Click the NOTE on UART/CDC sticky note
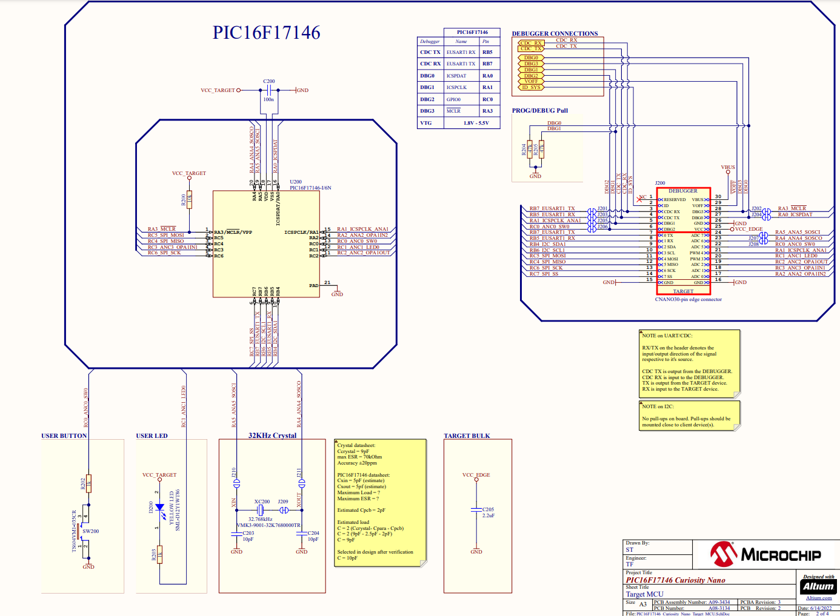Image resolution: width=840 pixels, height=616 pixels. [690, 363]
